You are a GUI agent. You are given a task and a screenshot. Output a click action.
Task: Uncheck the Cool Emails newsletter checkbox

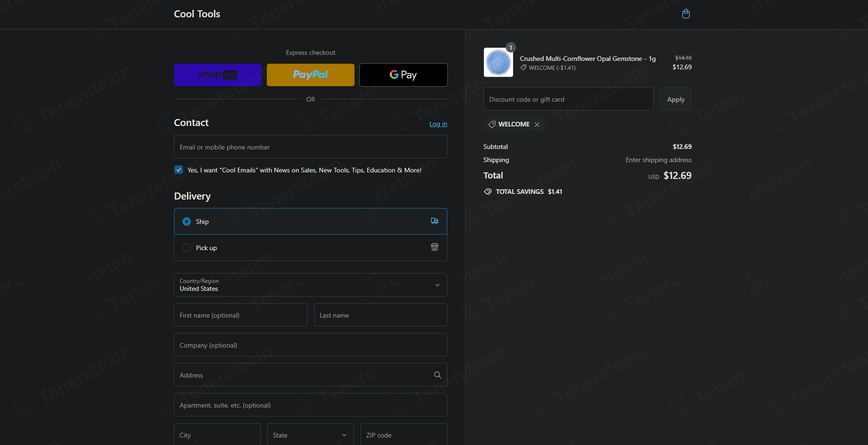(x=179, y=170)
